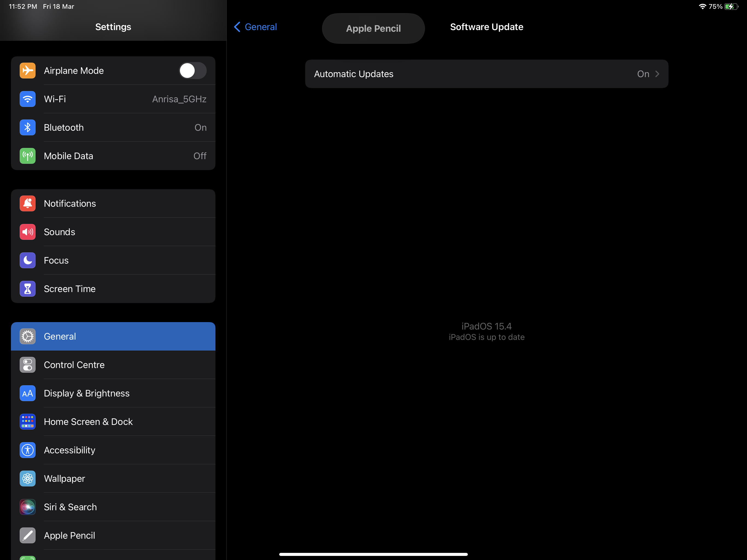747x560 pixels.
Task: Tap the Sounds speaker icon
Action: [27, 232]
